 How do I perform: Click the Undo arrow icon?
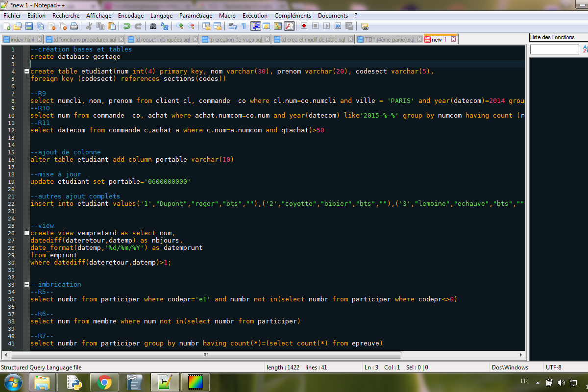click(x=127, y=26)
